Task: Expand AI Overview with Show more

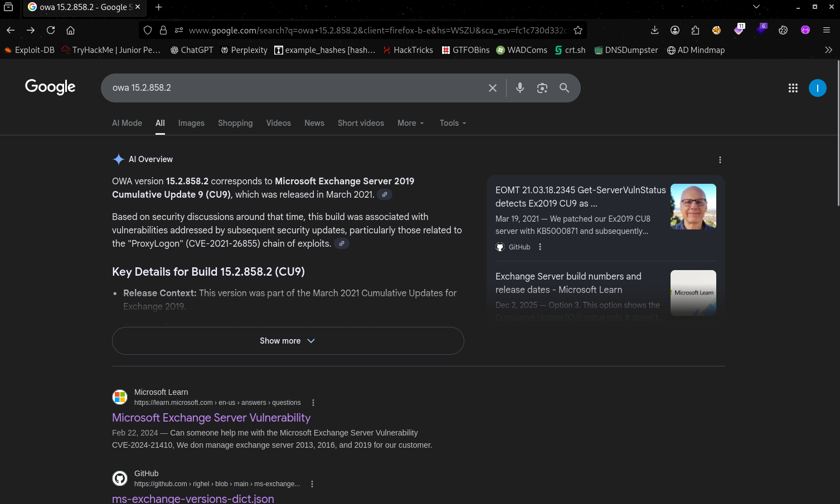Action: pos(288,341)
